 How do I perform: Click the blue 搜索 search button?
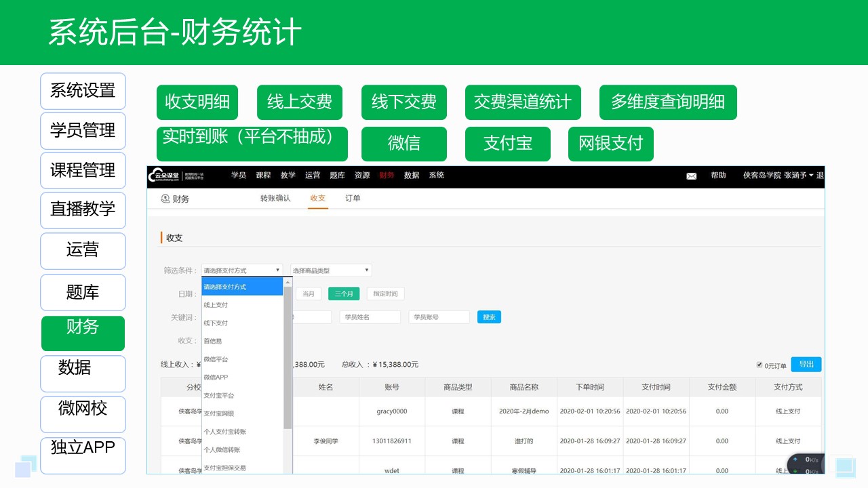(x=489, y=317)
